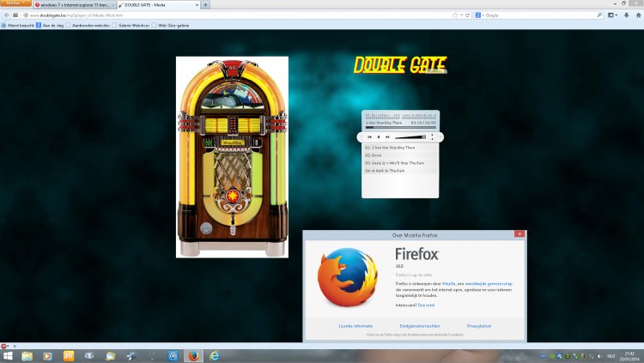644x363 pixels.
Task: Click the next track button in player
Action: [387, 136]
